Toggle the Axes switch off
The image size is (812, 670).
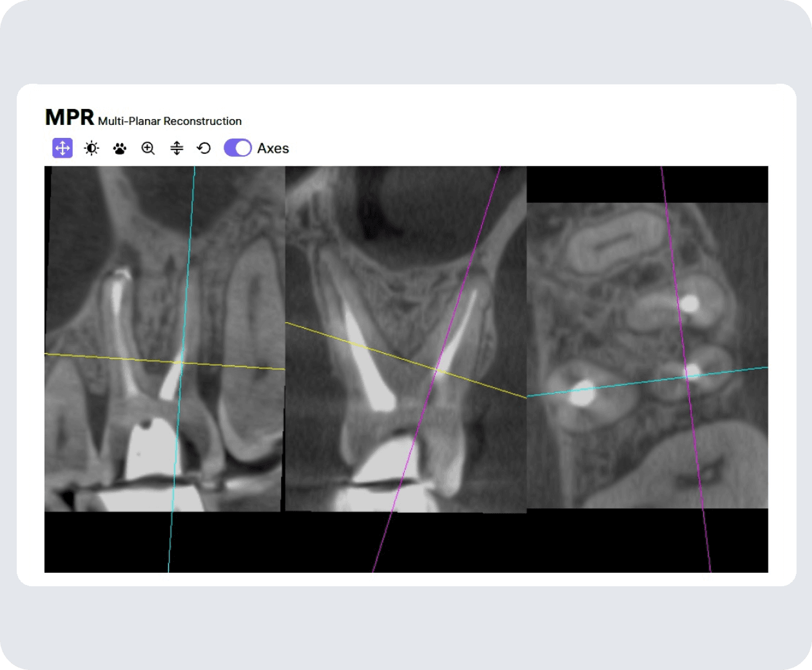point(238,148)
